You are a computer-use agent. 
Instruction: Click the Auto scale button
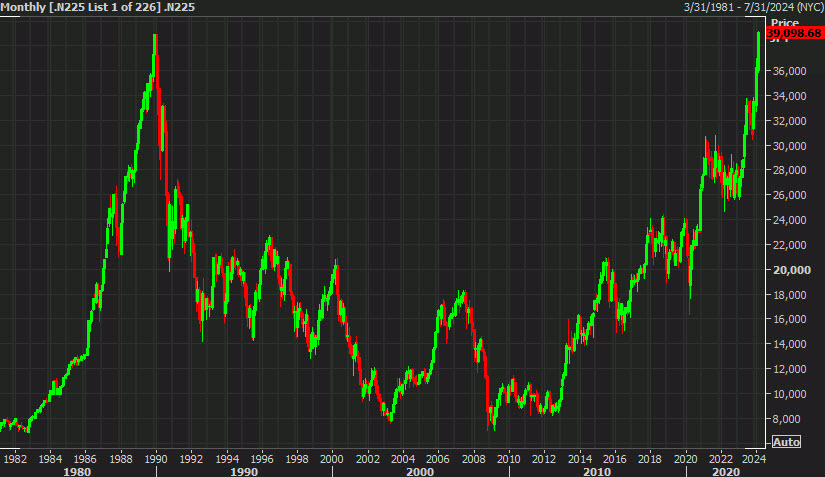pos(786,442)
